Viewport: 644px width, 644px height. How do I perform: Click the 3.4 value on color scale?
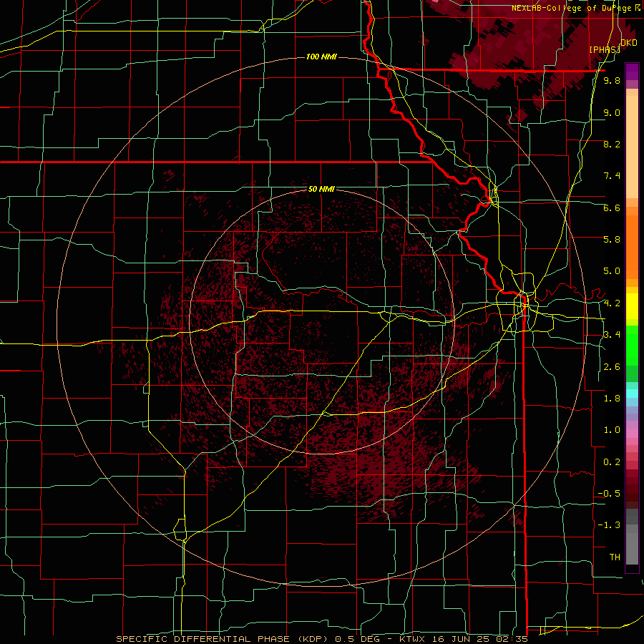[612, 335]
